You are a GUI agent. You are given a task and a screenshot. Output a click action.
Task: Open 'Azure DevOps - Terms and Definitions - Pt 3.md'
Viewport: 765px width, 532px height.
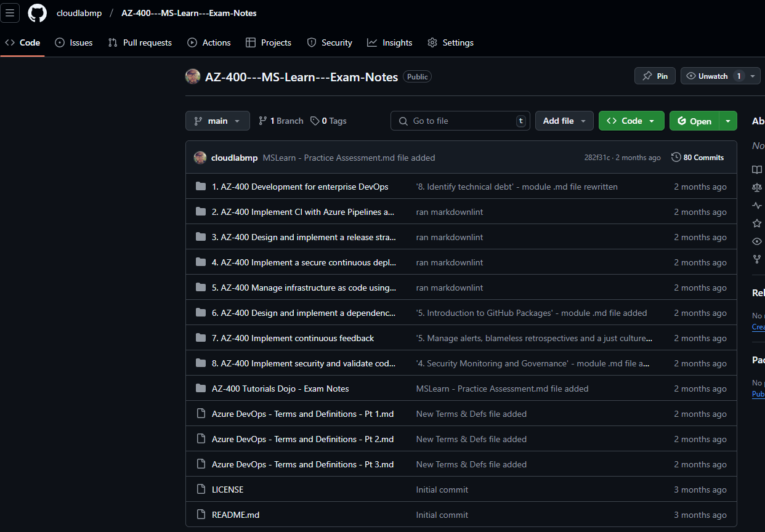coord(302,464)
